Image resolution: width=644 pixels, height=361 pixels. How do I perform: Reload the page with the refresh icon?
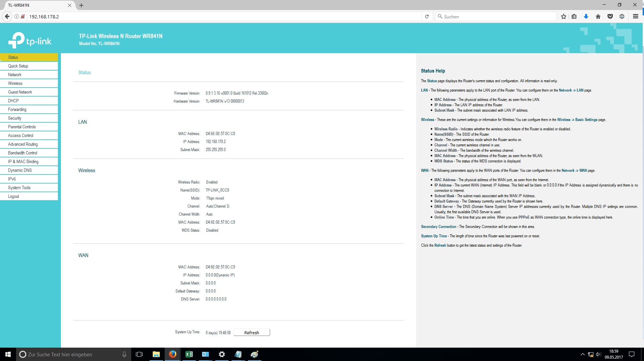tap(427, 16)
